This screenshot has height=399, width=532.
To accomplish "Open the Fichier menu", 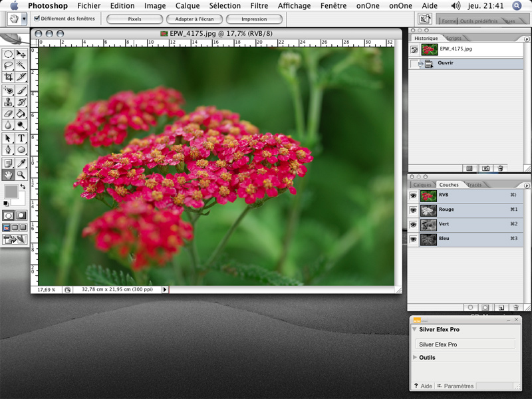I will coord(89,6).
